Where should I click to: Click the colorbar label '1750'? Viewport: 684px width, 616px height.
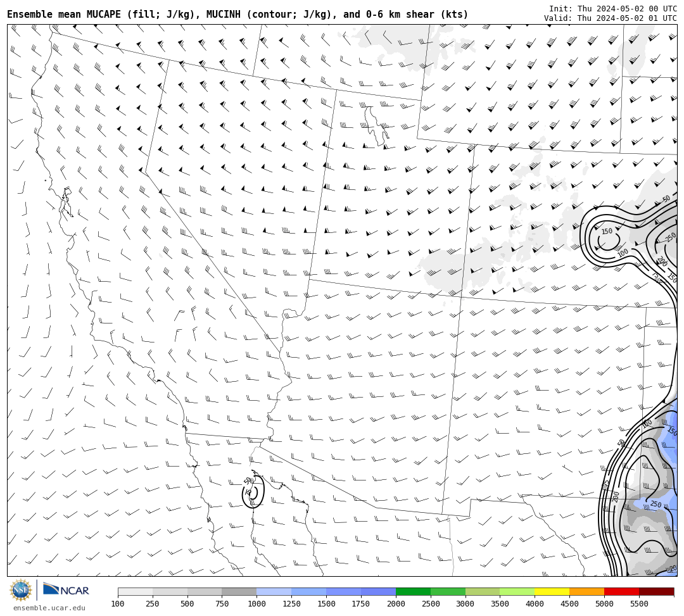point(361,604)
